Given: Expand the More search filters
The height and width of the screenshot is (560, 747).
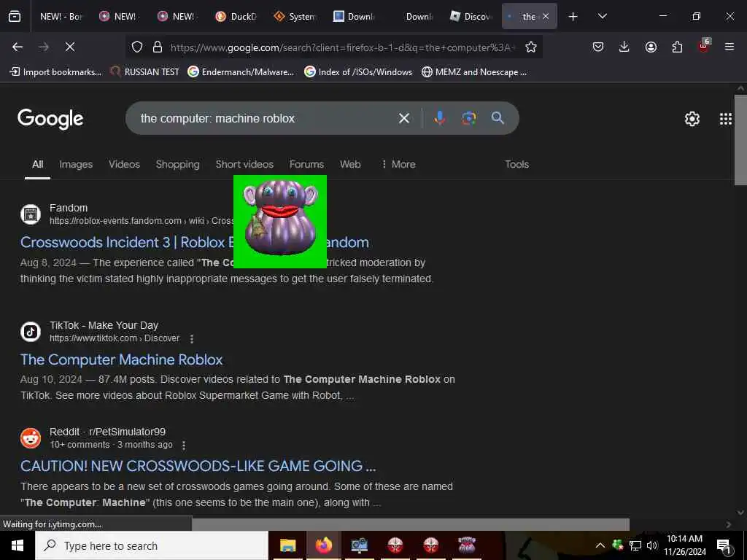Looking at the screenshot, I should [x=398, y=164].
